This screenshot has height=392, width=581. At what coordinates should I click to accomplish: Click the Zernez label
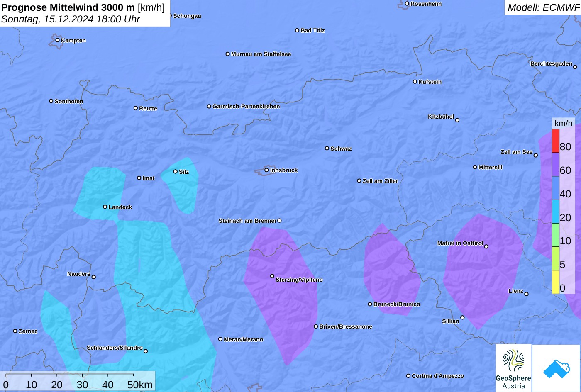tap(28, 331)
